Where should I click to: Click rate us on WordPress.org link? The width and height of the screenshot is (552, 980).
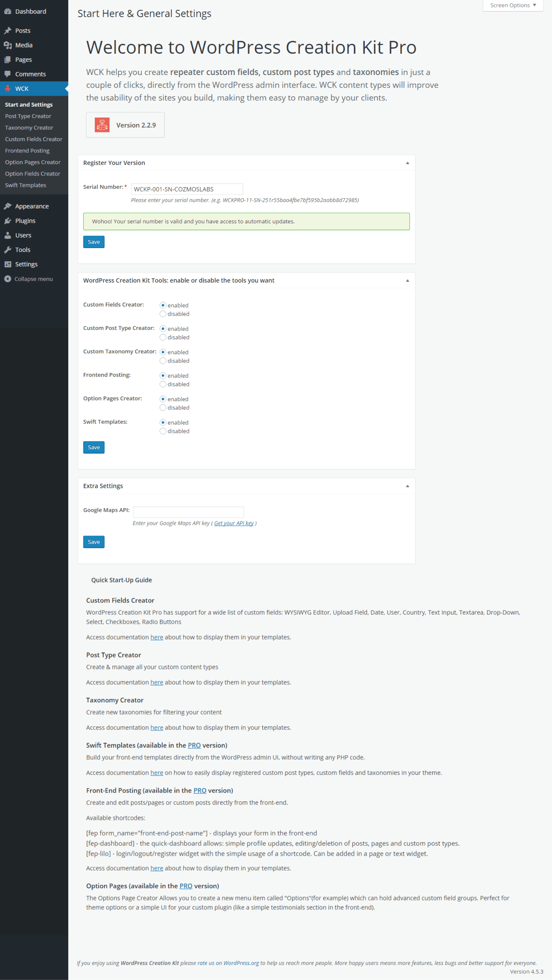click(x=228, y=963)
